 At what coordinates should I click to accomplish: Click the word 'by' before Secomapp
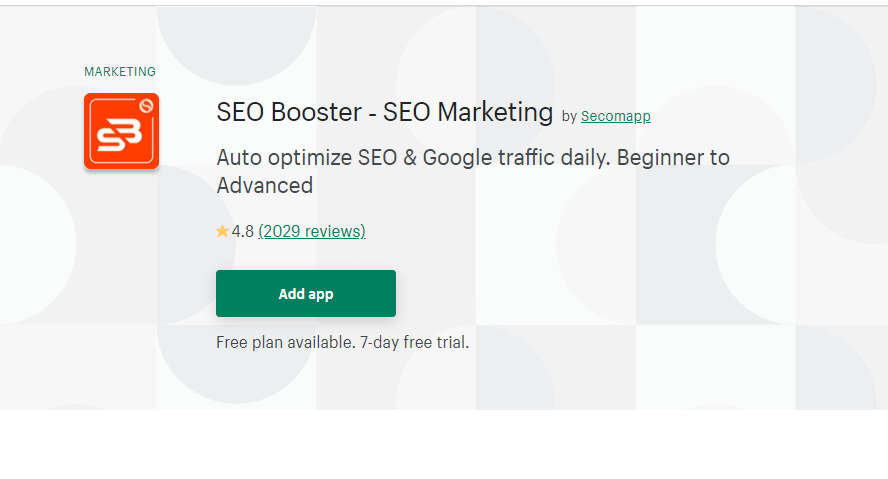(x=569, y=117)
